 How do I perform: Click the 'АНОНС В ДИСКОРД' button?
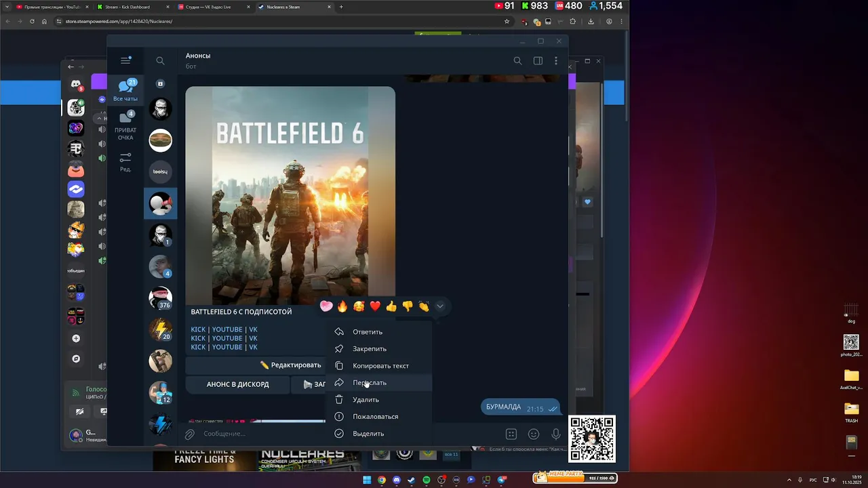pos(237,384)
